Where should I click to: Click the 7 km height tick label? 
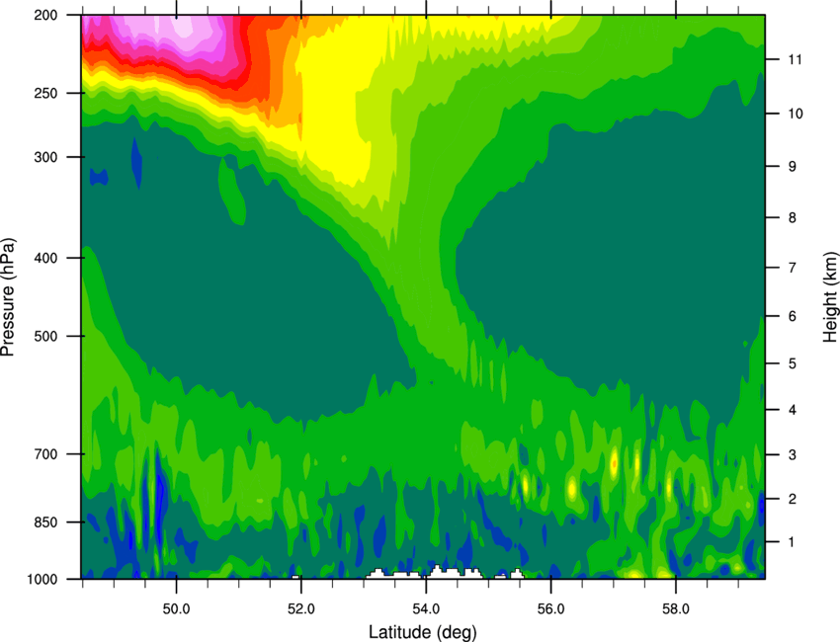point(793,268)
